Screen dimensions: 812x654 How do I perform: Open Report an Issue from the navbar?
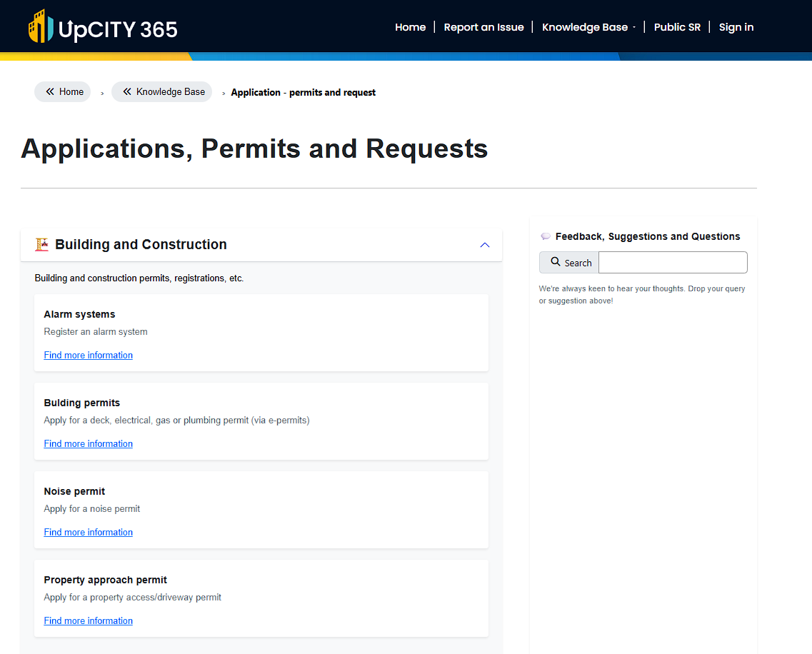(x=483, y=26)
